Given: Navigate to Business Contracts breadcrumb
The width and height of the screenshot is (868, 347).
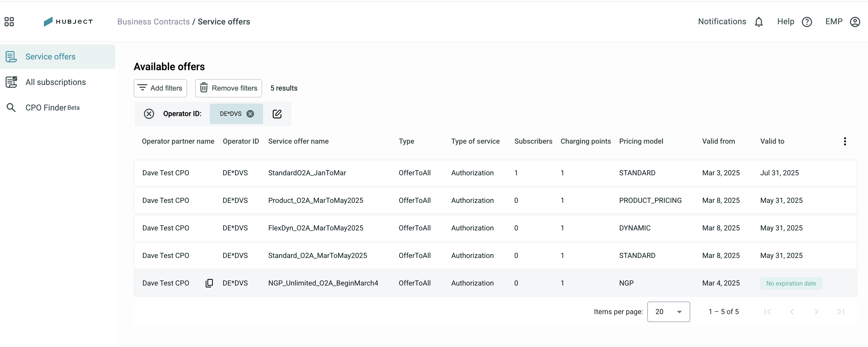Looking at the screenshot, I should 153,22.
